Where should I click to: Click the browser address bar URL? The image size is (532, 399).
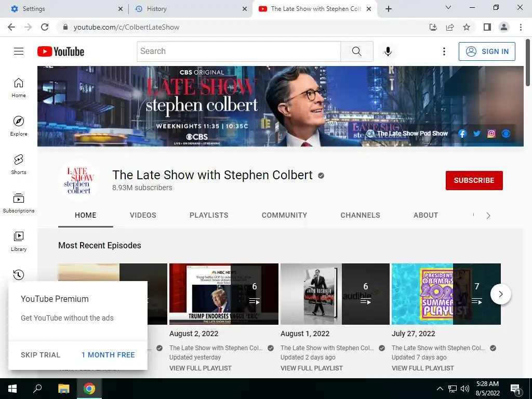coord(126,27)
